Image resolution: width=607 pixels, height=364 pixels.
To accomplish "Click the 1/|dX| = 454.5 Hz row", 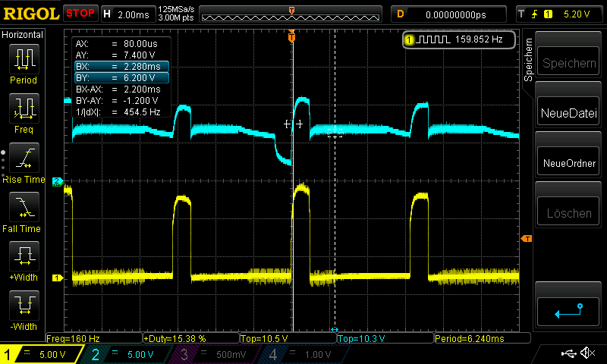I will point(121,111).
